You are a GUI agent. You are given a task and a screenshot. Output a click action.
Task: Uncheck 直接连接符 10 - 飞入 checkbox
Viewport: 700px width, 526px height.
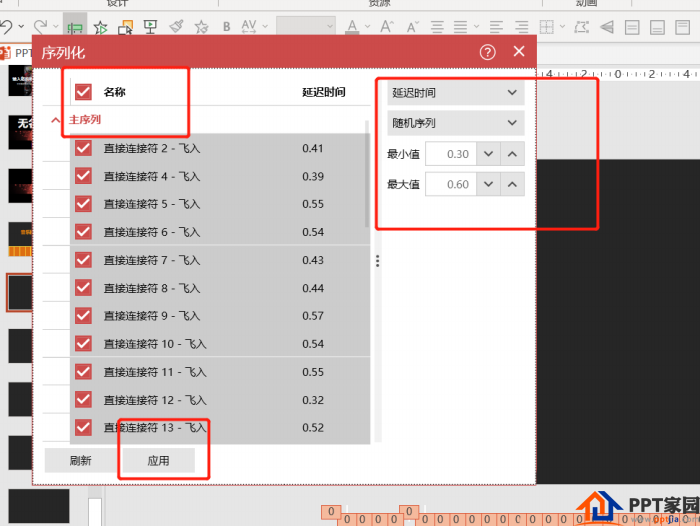point(83,344)
